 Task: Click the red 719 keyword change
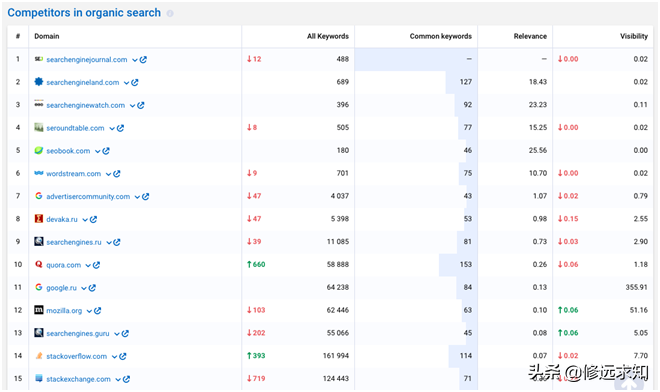pos(256,379)
